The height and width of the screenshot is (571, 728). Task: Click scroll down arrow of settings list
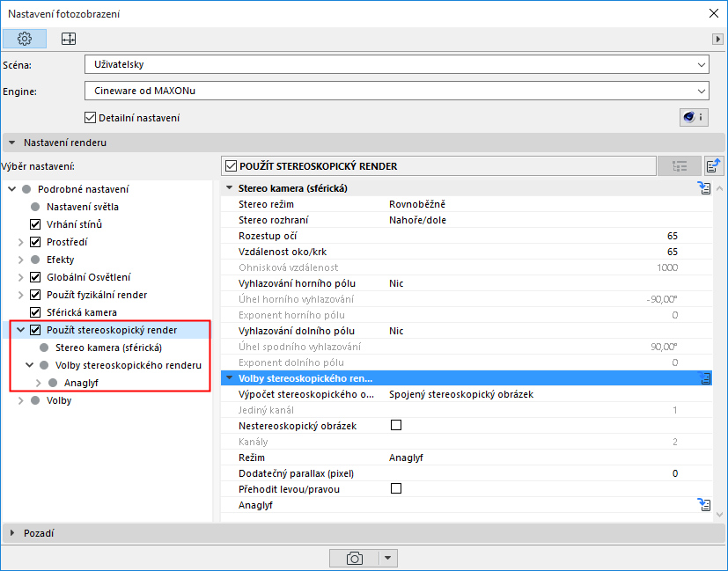point(720,514)
